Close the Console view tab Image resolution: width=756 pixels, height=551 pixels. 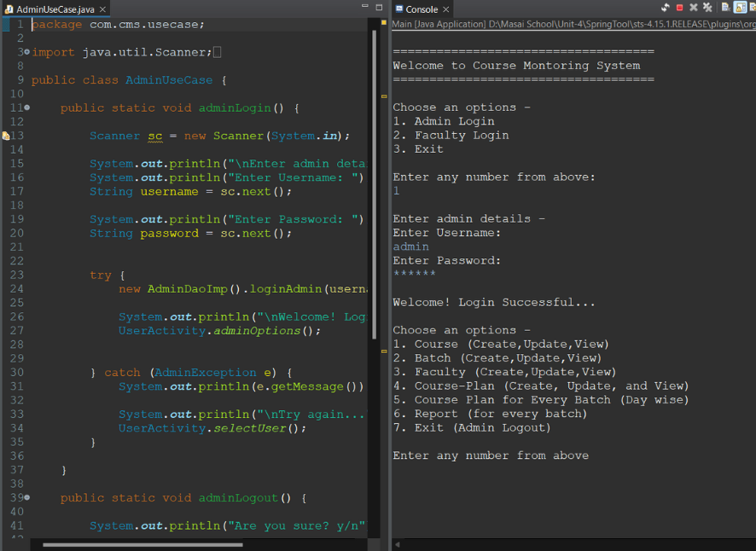tap(446, 9)
